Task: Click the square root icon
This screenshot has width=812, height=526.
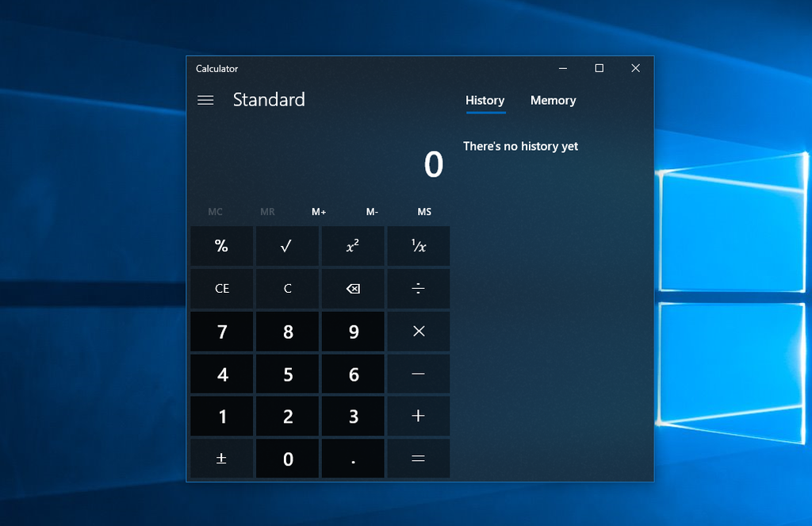Action: (x=286, y=246)
